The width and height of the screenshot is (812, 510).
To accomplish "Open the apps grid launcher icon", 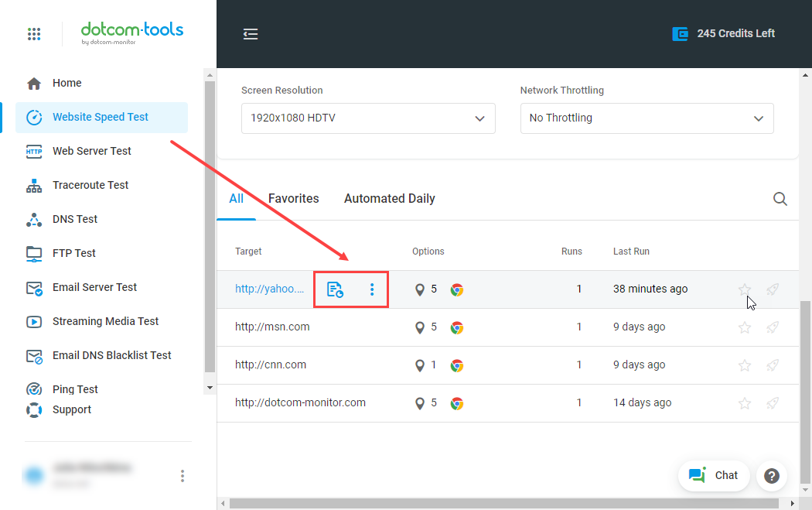I will coord(34,34).
